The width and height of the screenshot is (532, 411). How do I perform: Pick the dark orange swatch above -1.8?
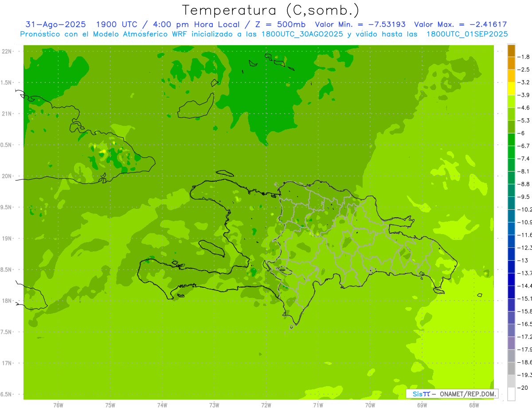point(511,51)
